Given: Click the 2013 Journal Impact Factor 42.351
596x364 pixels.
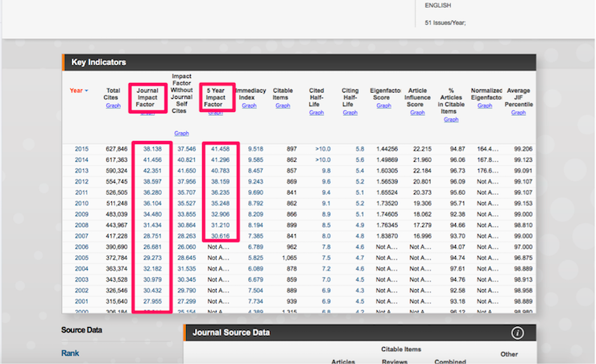Looking at the screenshot, I should [152, 171].
